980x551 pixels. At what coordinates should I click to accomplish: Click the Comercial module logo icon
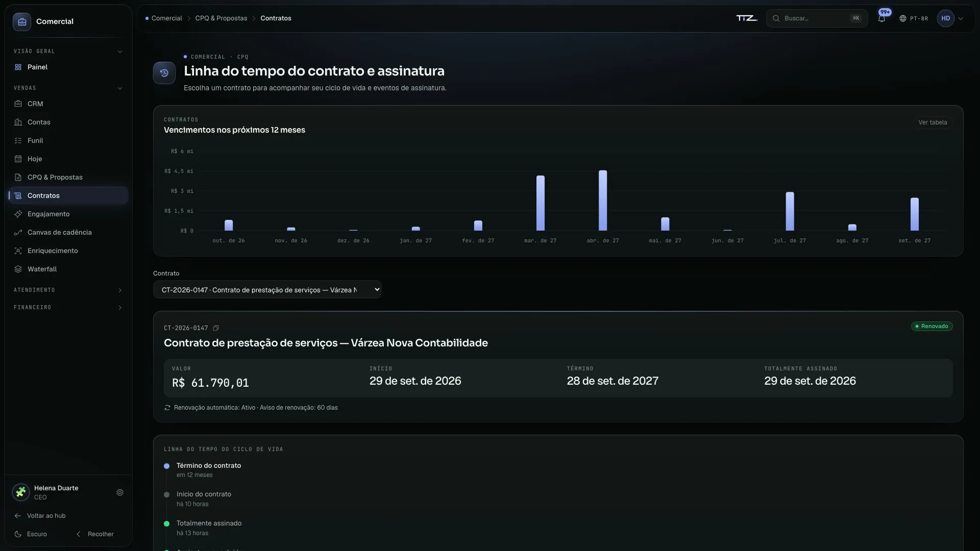22,22
